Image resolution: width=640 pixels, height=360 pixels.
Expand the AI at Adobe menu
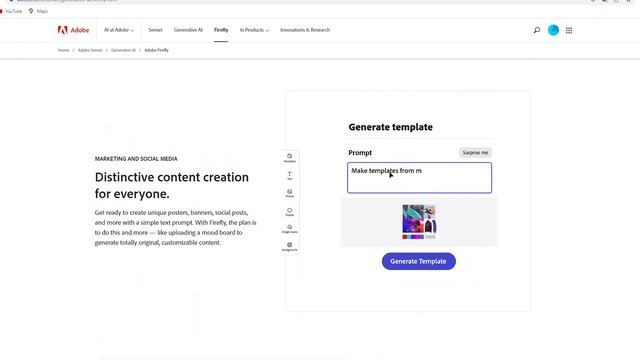(119, 30)
